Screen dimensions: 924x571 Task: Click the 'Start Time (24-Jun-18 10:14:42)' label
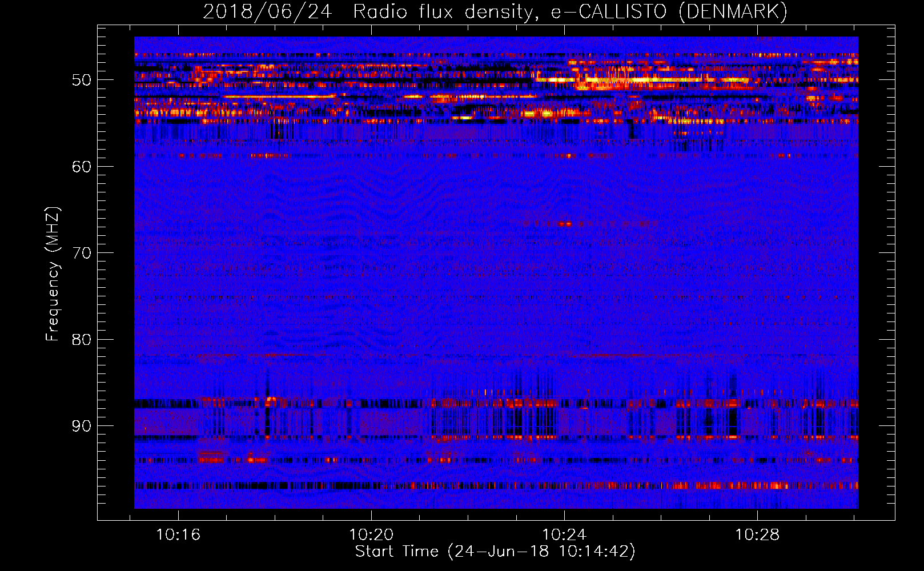(x=495, y=552)
